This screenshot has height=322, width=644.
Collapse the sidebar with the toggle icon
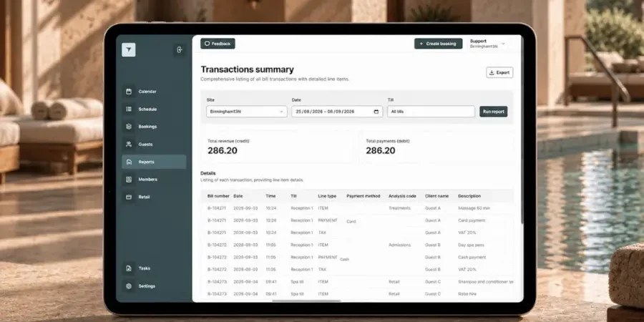180,49
